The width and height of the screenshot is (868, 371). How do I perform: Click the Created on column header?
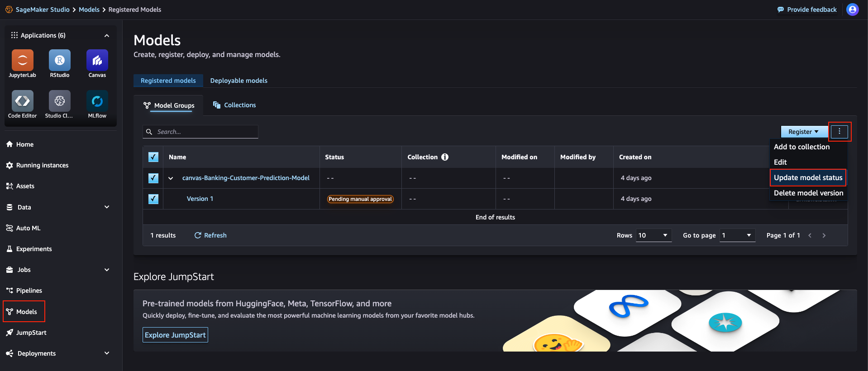click(x=635, y=157)
